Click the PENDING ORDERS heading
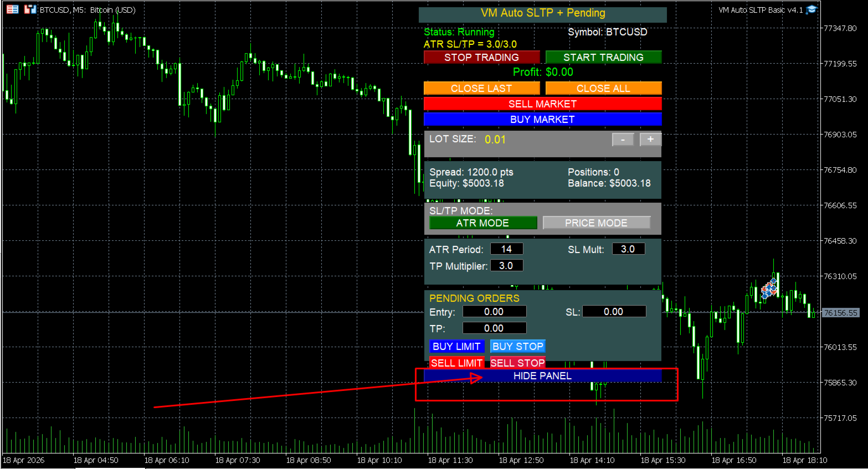Image resolution: width=868 pixels, height=469 pixels. point(475,298)
